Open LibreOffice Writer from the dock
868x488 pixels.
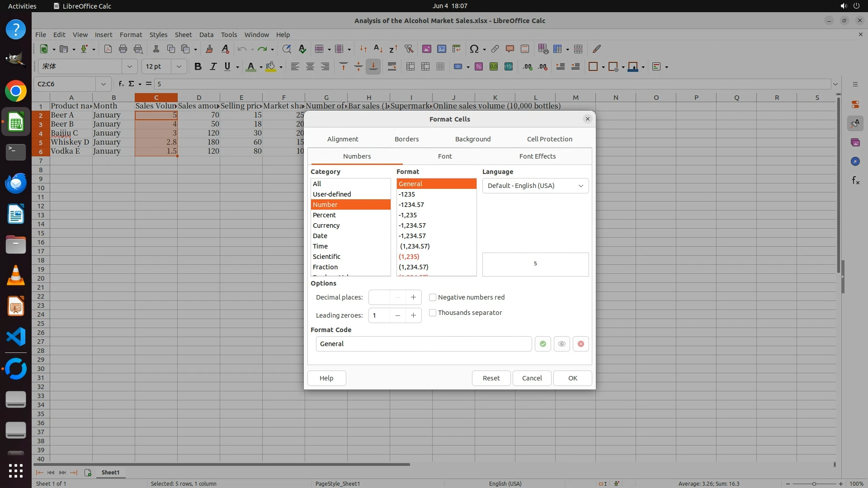(16, 214)
